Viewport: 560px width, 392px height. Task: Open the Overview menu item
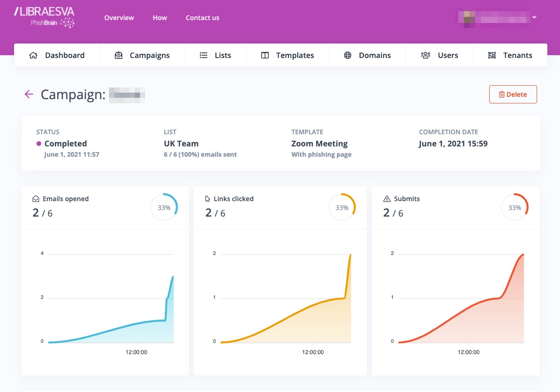119,18
